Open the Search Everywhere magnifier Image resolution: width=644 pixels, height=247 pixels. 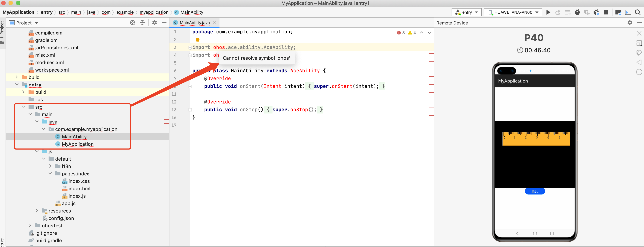638,12
